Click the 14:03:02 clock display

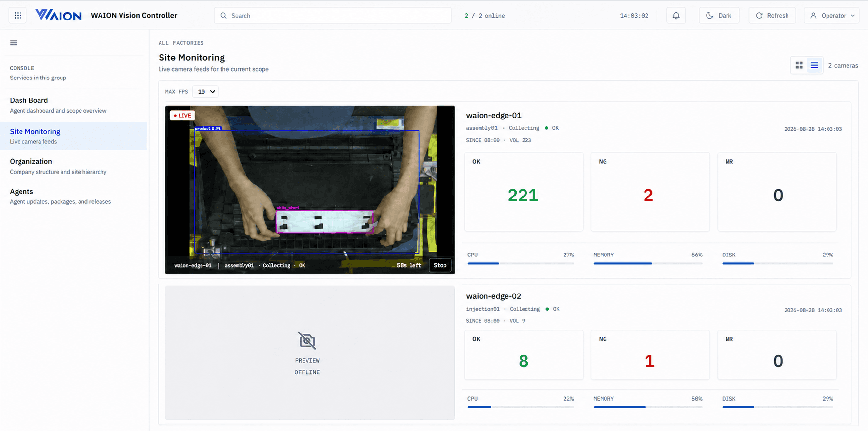click(634, 16)
